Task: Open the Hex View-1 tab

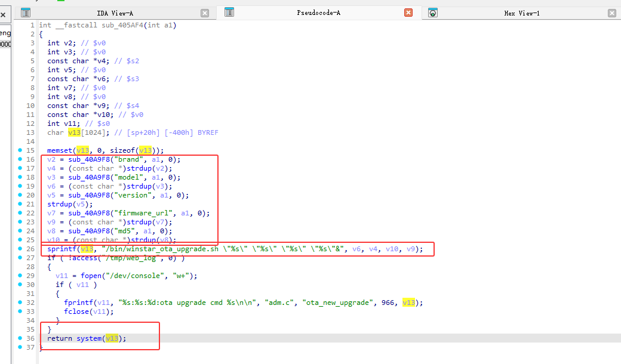Action: [521, 13]
